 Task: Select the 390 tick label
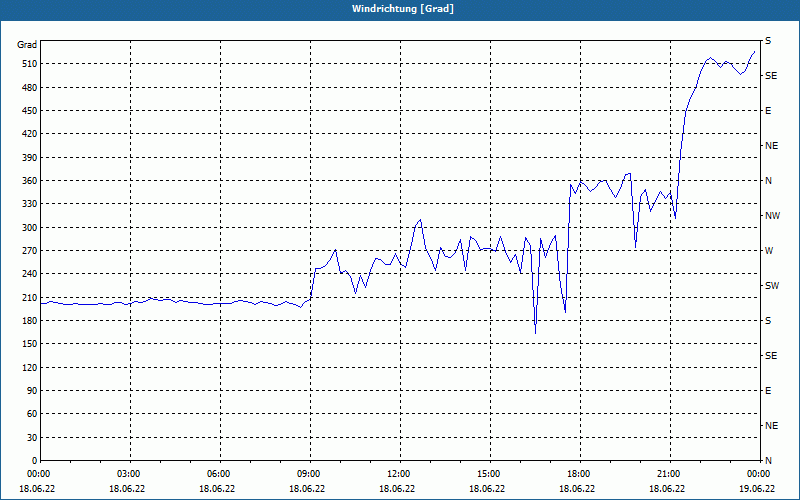point(29,158)
